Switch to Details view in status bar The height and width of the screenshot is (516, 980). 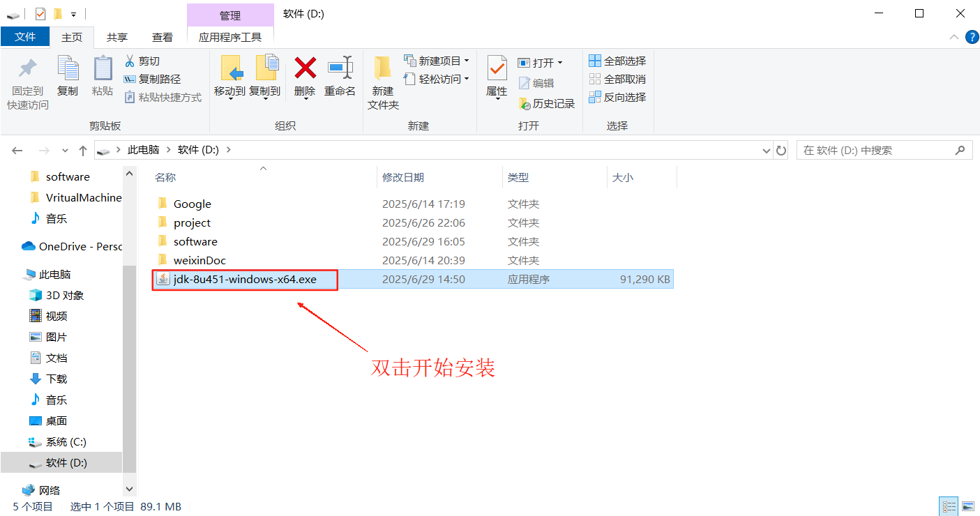click(949, 507)
